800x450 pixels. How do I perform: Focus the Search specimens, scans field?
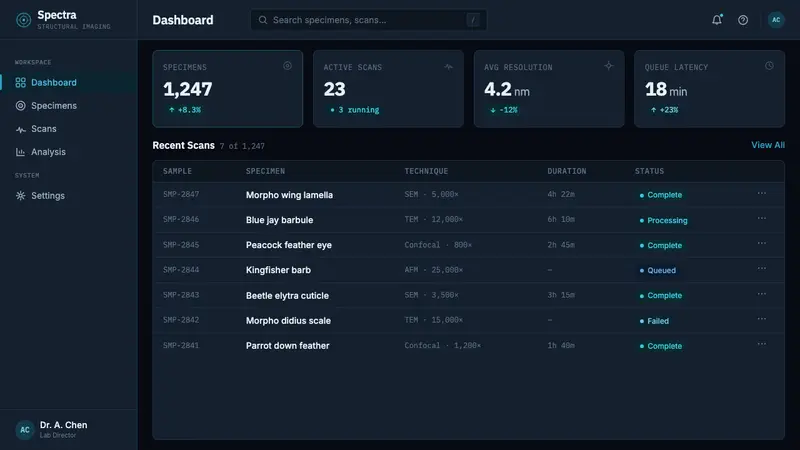tap(368, 20)
